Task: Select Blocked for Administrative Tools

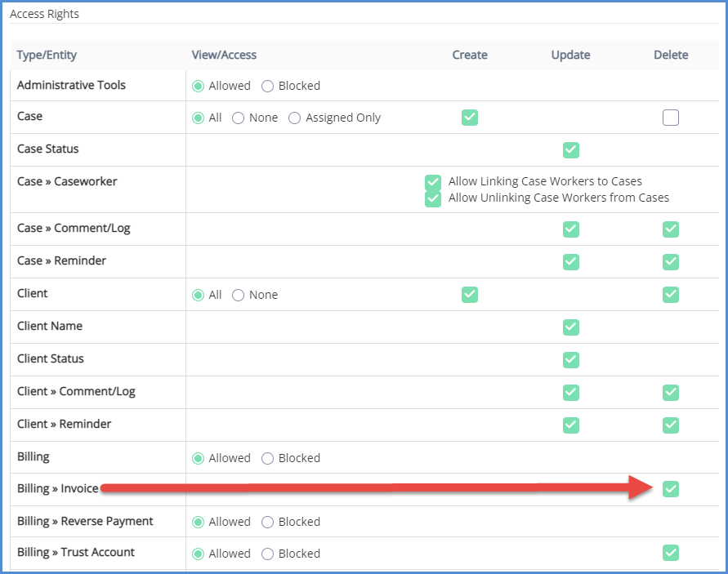Action: coord(268,86)
